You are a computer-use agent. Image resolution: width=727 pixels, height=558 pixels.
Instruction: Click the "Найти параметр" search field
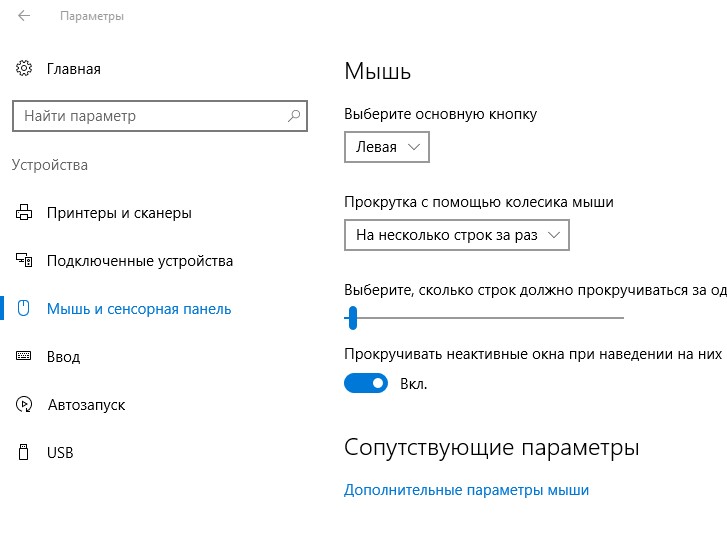coord(150,116)
